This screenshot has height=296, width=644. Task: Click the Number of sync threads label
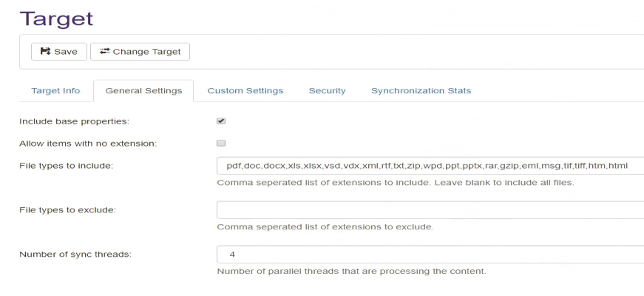click(x=74, y=255)
